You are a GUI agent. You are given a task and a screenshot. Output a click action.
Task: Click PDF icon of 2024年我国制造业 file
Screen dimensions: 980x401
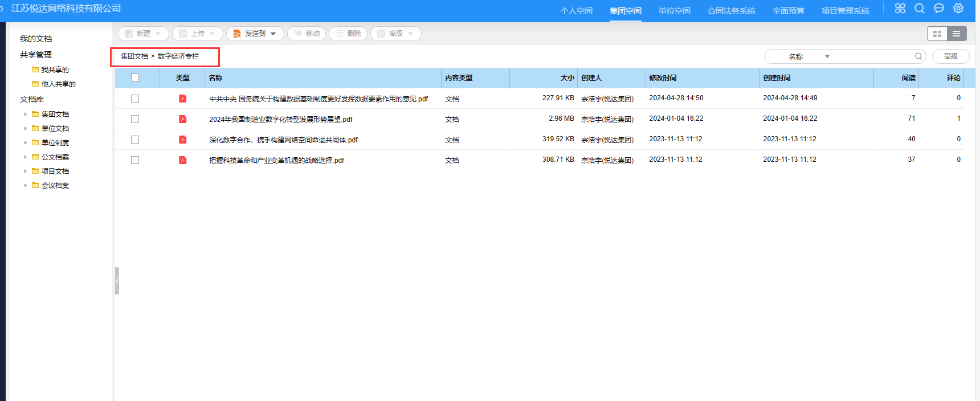[x=183, y=119]
